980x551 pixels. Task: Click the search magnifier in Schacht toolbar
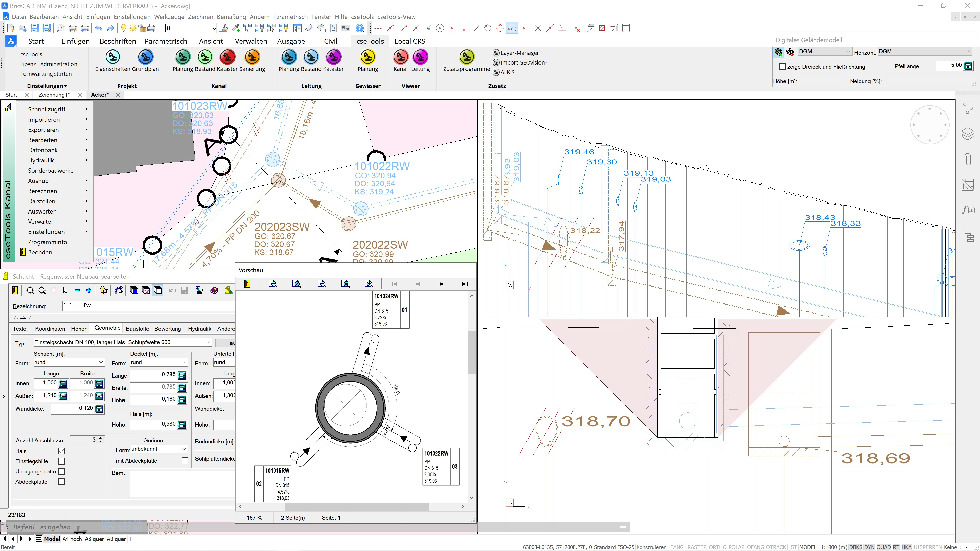30,291
